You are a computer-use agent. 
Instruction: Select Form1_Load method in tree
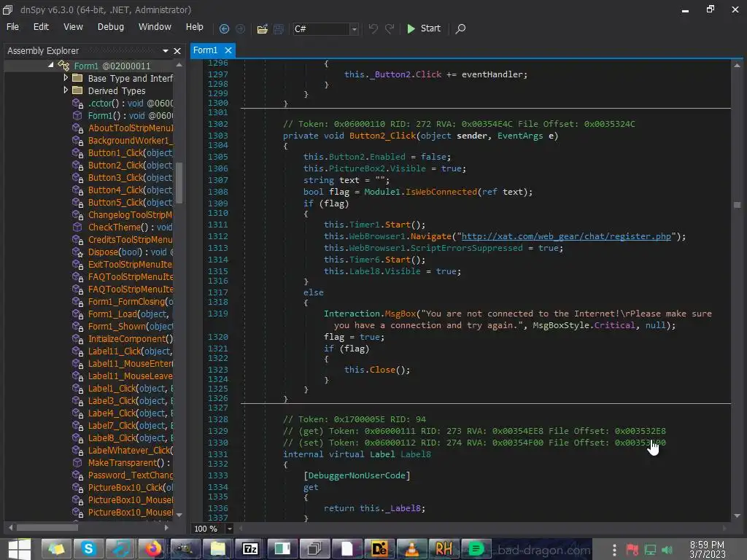point(130,314)
